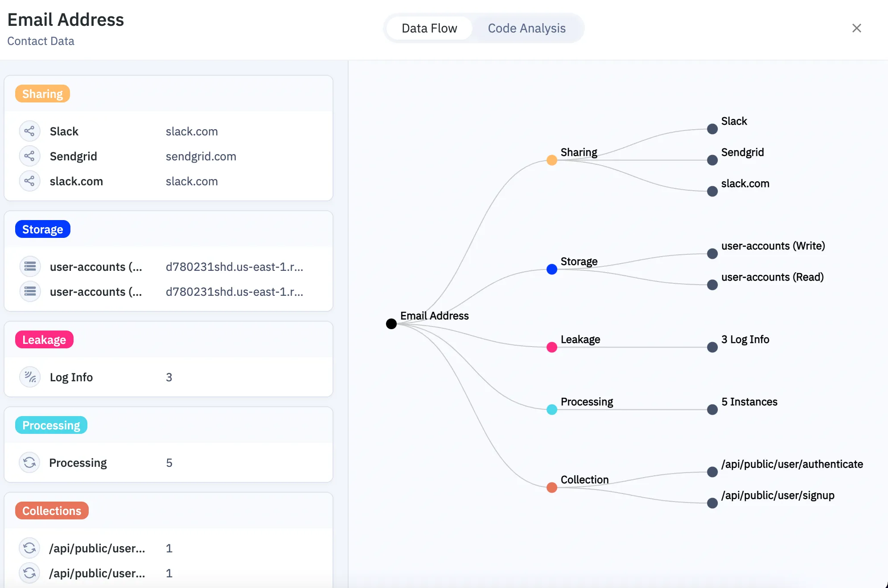
Task: Select the Leakage pink badge
Action: (x=44, y=339)
